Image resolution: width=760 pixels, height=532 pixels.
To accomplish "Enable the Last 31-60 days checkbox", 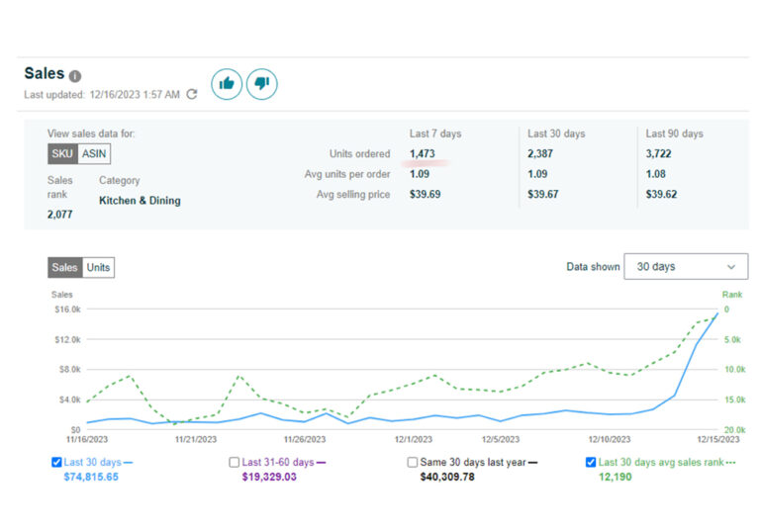I will 235,462.
